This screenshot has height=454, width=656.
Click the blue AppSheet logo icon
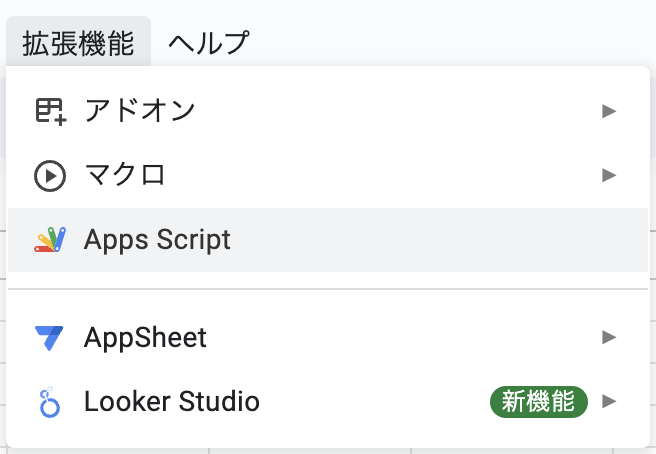pos(49,338)
